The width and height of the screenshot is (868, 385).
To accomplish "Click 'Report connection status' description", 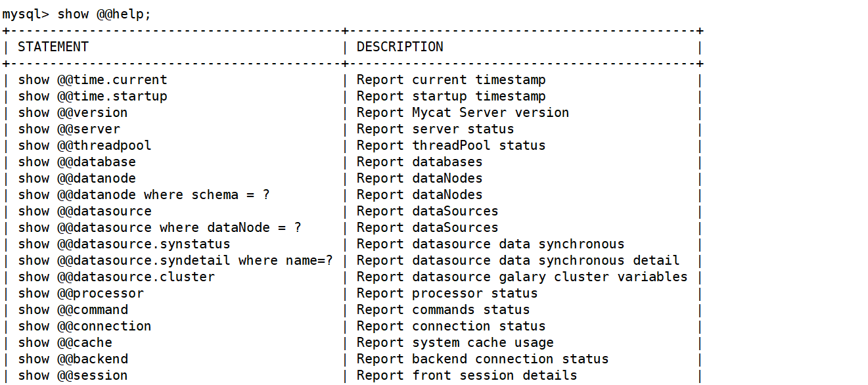I will pyautogui.click(x=451, y=326).
